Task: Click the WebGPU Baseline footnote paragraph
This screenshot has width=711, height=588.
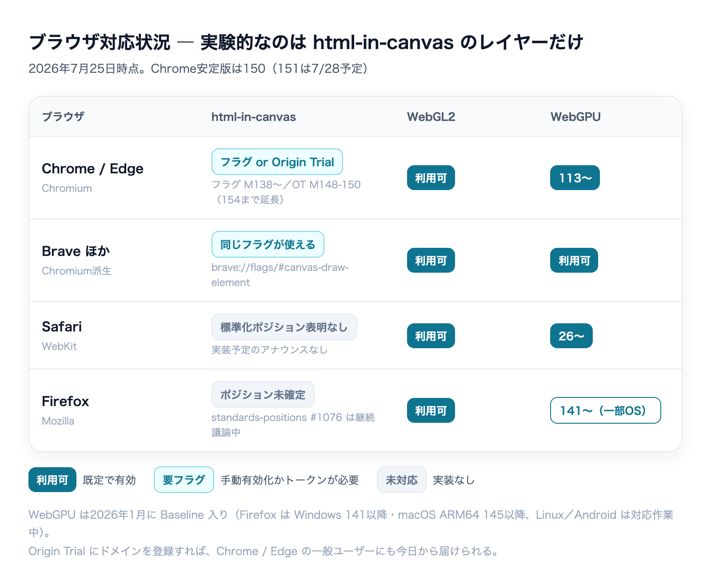Action: pyautogui.click(x=351, y=523)
